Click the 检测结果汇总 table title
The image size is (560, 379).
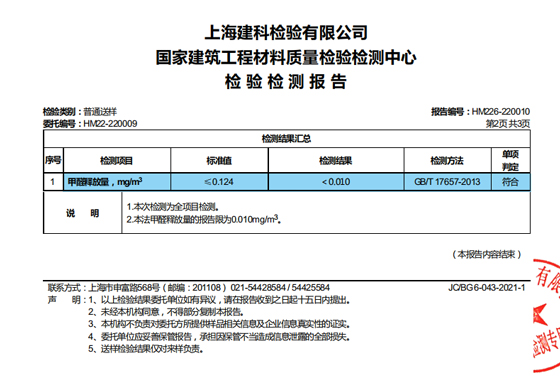coord(286,139)
